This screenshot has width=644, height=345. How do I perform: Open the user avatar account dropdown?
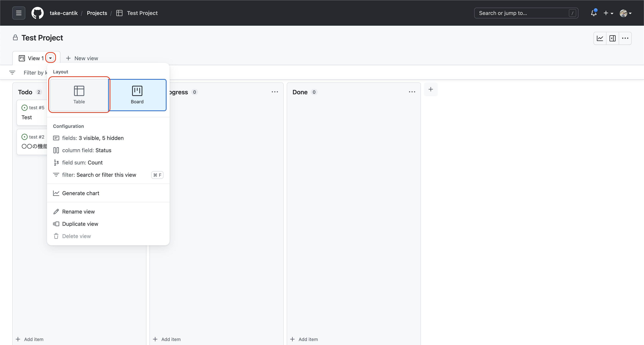coord(625,13)
